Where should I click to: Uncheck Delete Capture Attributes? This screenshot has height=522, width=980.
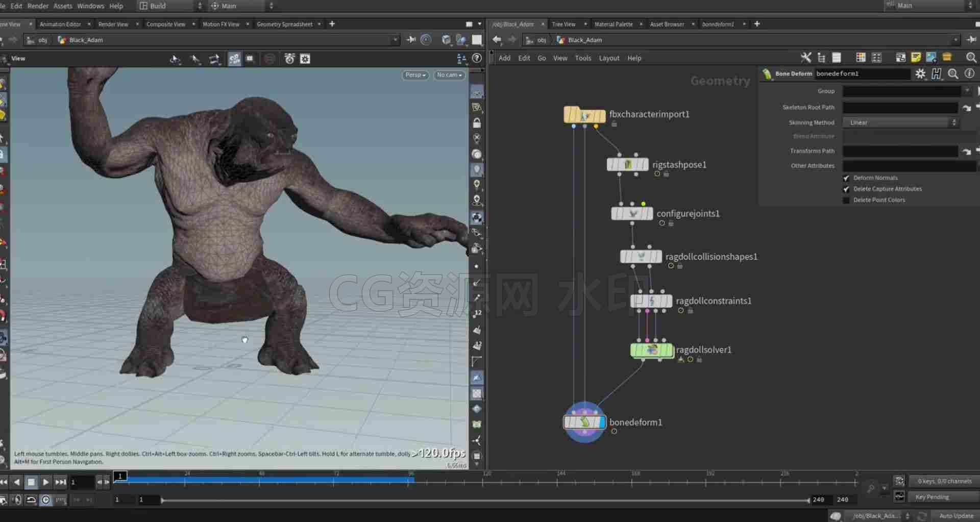click(x=846, y=189)
